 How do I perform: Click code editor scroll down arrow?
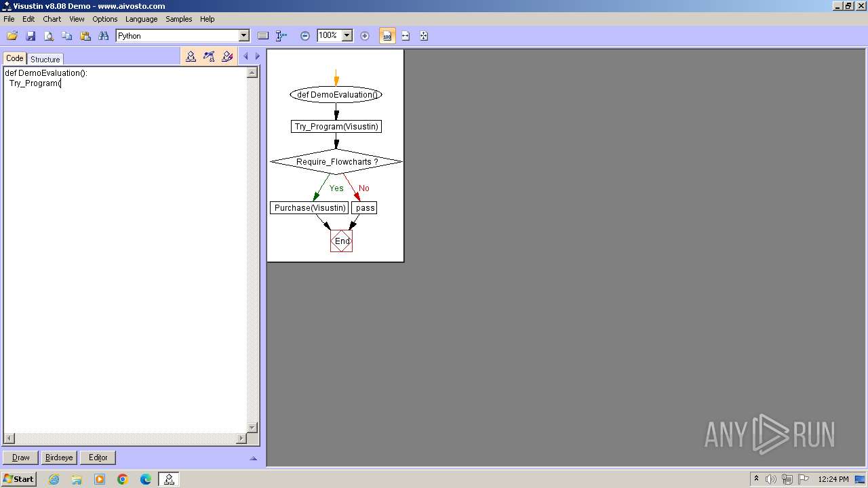(x=252, y=428)
